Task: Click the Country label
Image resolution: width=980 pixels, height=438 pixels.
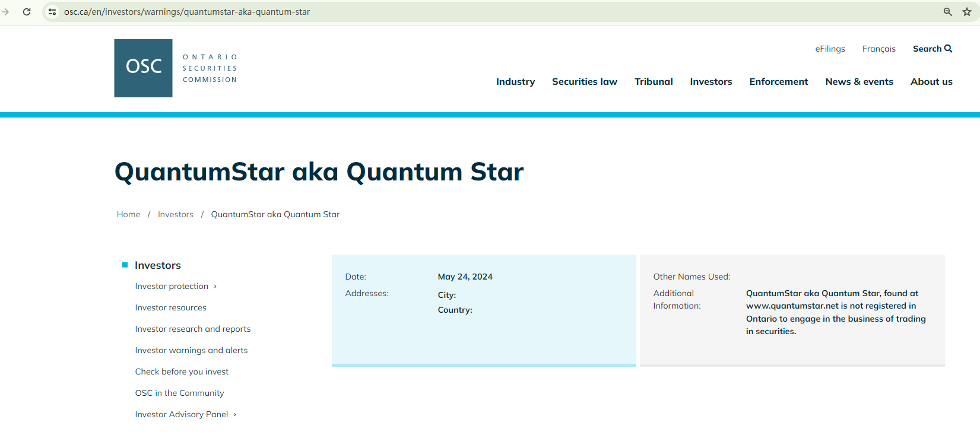Action: coord(455,310)
